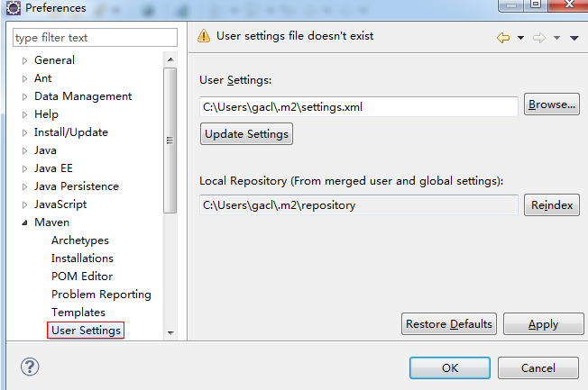Click the Reindex button
The image size is (588, 390).
point(552,205)
